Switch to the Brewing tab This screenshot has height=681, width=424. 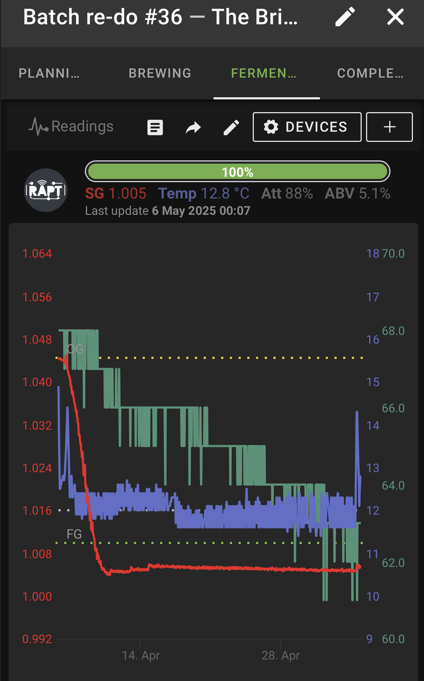[x=160, y=73]
